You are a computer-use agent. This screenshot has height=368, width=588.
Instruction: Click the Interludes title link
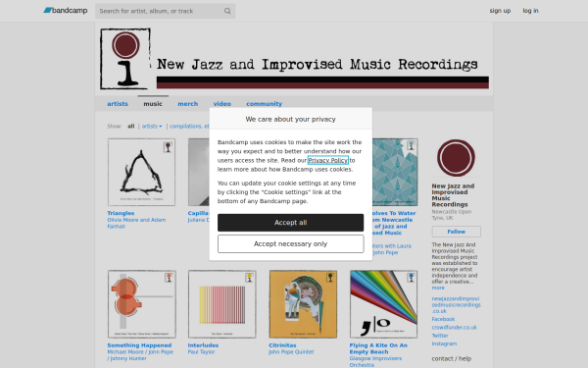point(203,345)
